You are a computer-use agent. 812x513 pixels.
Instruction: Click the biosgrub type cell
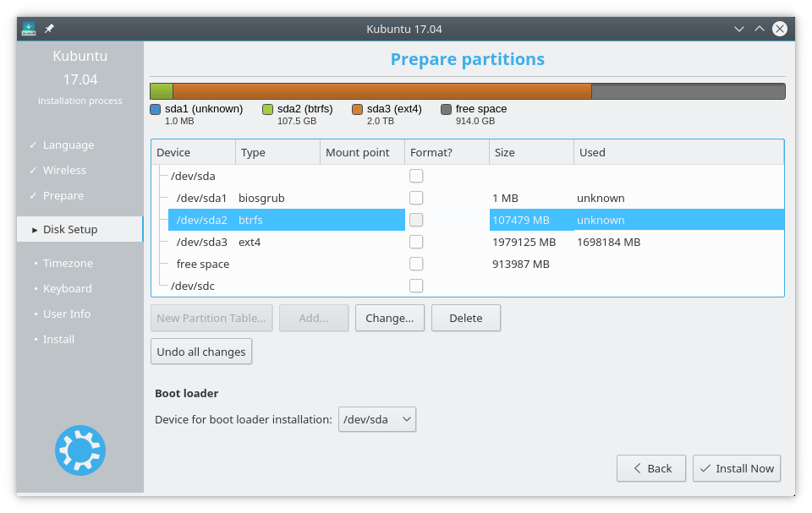click(261, 198)
